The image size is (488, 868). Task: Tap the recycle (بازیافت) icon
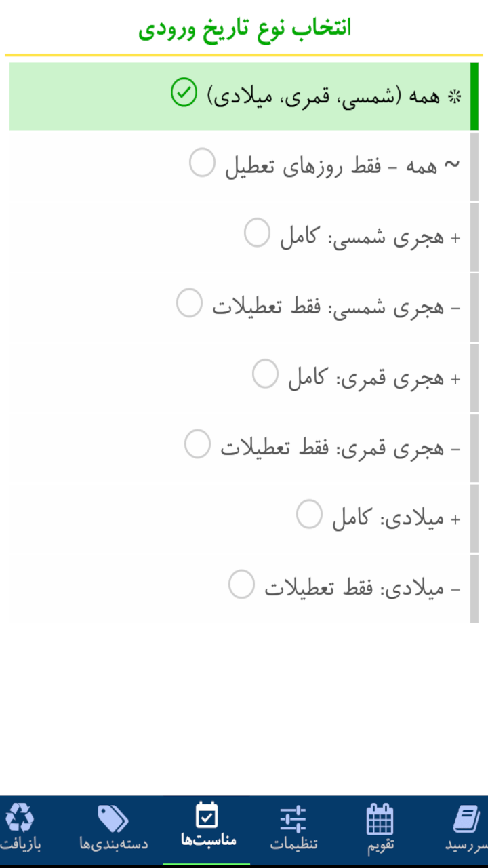(20, 818)
